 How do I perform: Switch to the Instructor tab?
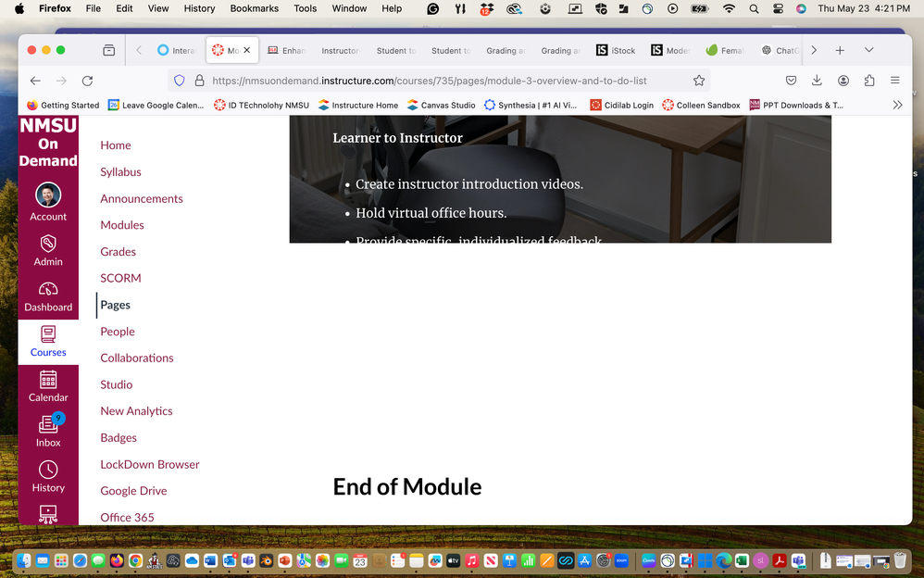[x=342, y=51]
